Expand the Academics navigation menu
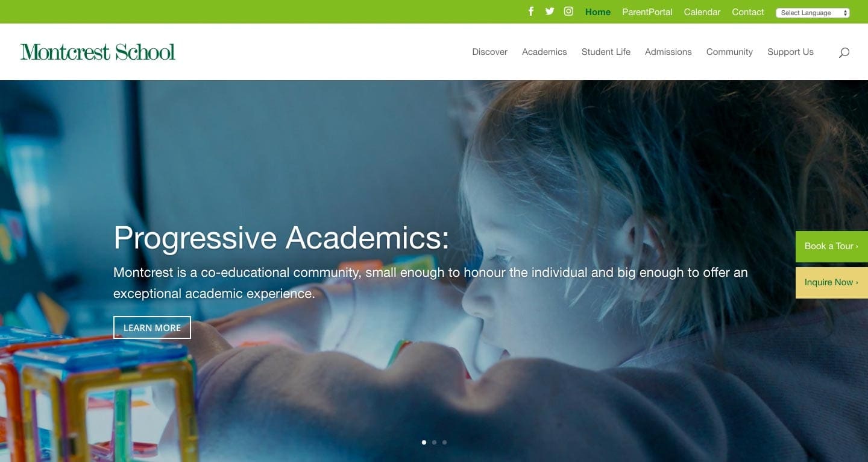 point(544,52)
